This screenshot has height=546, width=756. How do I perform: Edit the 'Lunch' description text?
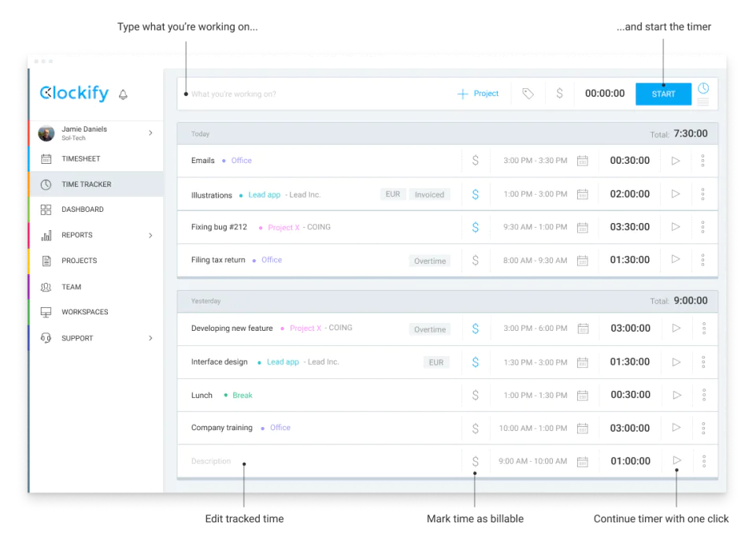point(202,395)
